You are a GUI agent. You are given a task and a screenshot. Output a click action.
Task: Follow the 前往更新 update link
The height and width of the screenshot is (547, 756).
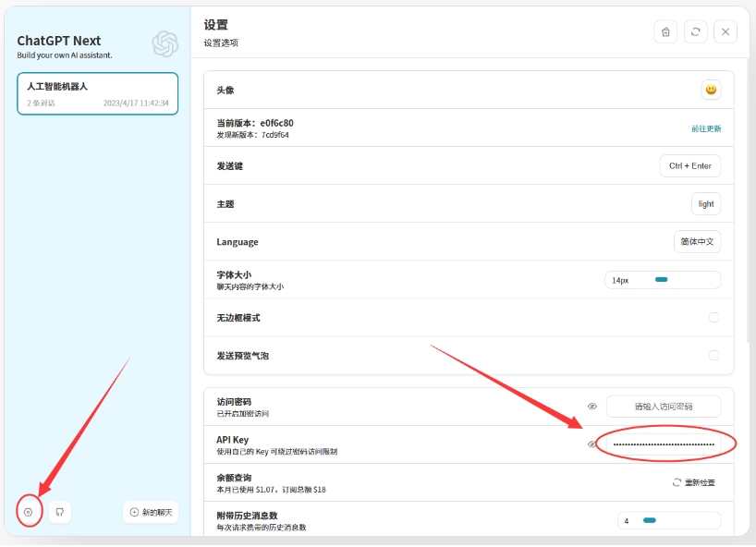pyautogui.click(x=706, y=128)
